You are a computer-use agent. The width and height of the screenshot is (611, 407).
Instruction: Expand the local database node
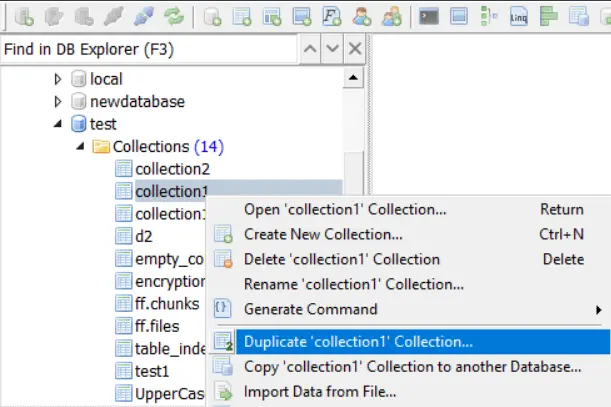coord(57,79)
